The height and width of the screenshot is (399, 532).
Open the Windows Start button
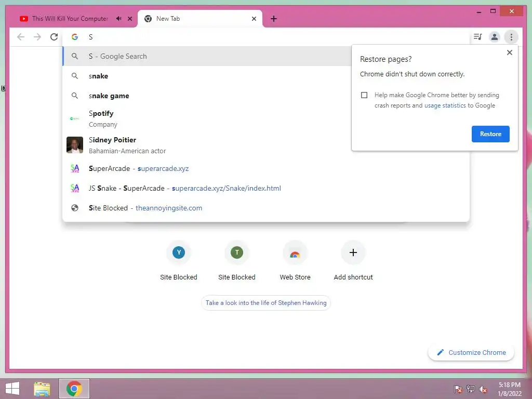tap(12, 389)
